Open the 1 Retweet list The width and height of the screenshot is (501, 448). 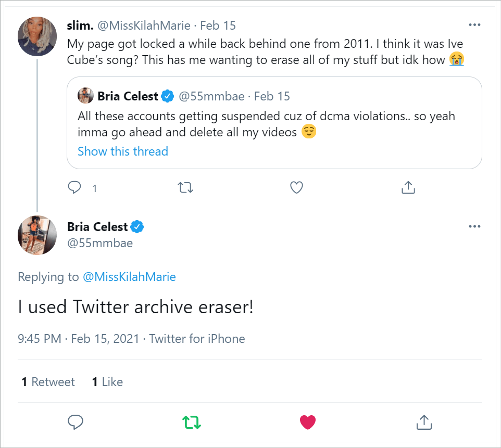48,381
